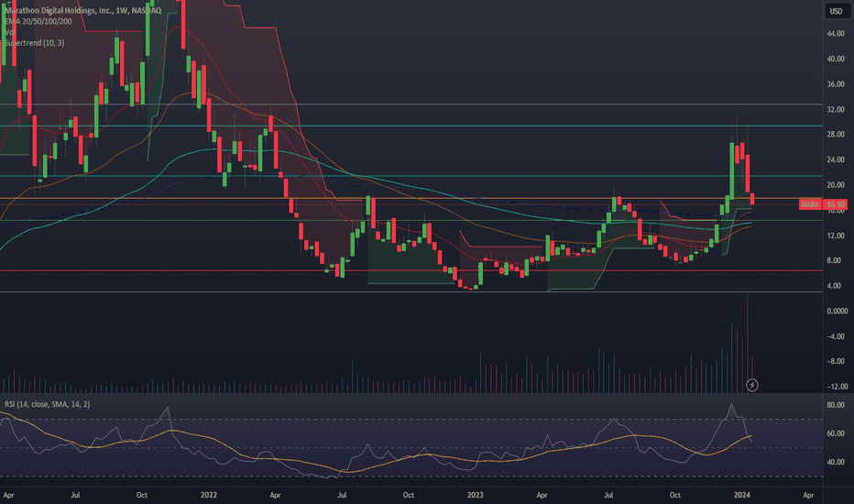Click the 32.00 price axis label
854x504 pixels.
point(836,109)
